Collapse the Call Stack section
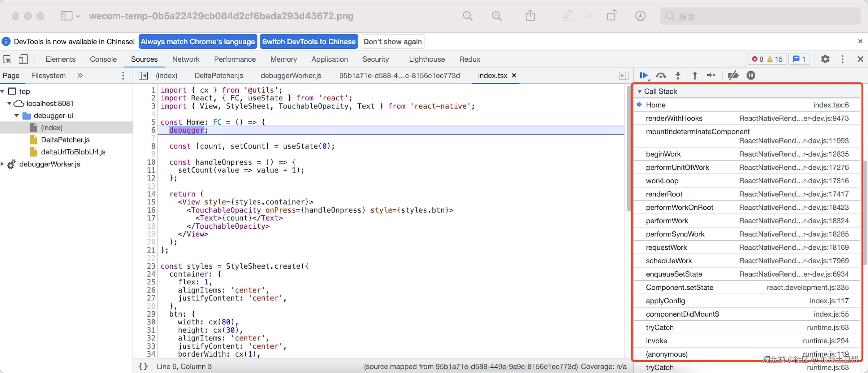This screenshot has width=868, height=373. coord(639,91)
